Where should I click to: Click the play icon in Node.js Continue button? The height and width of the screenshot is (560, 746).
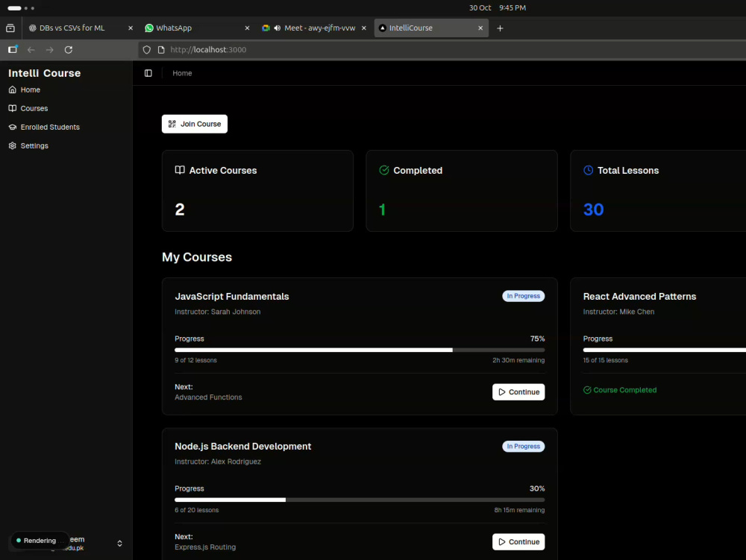[x=501, y=541]
